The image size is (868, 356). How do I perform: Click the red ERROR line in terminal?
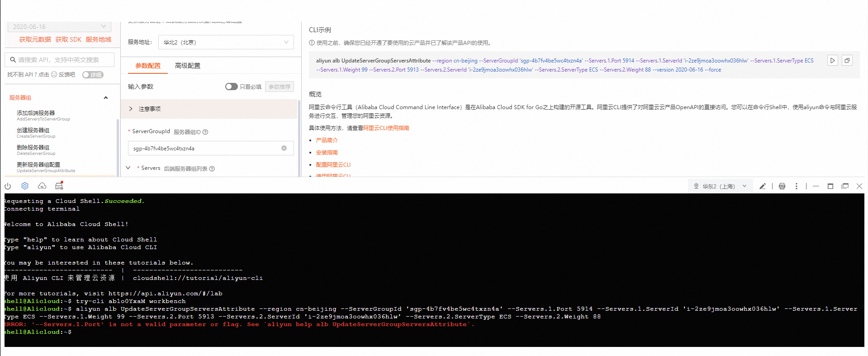[239, 324]
